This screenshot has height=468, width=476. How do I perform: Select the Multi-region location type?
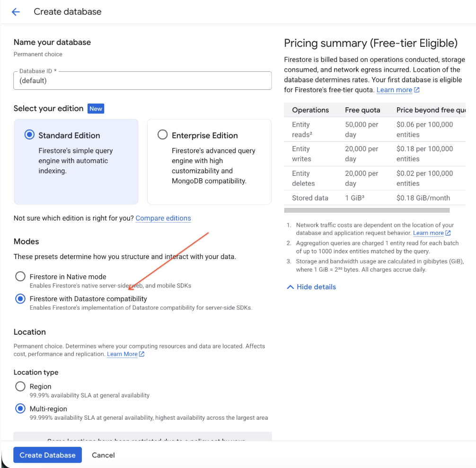[20, 408]
